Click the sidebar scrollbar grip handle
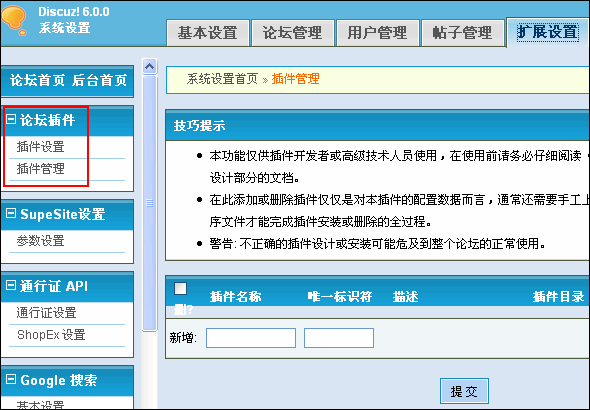 pyautogui.click(x=149, y=203)
